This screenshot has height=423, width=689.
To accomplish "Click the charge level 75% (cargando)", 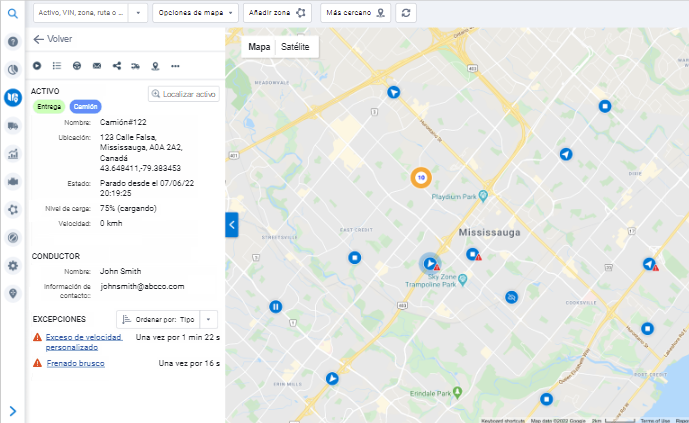I will tap(128, 208).
